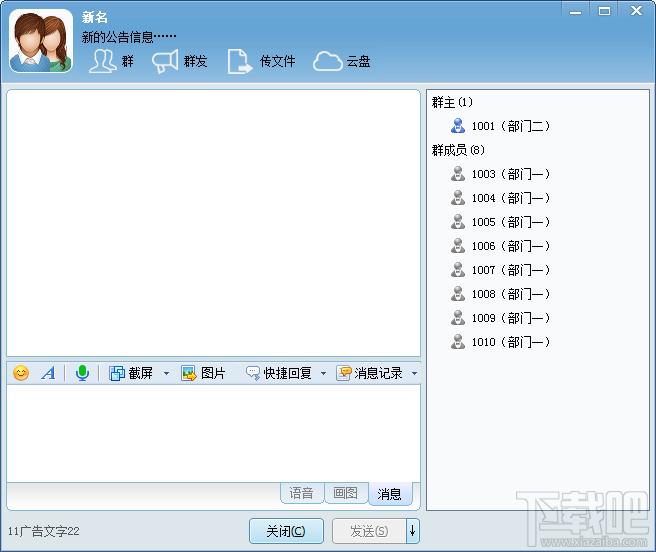Expand the 快捷回复 dropdown arrow

pos(323,373)
